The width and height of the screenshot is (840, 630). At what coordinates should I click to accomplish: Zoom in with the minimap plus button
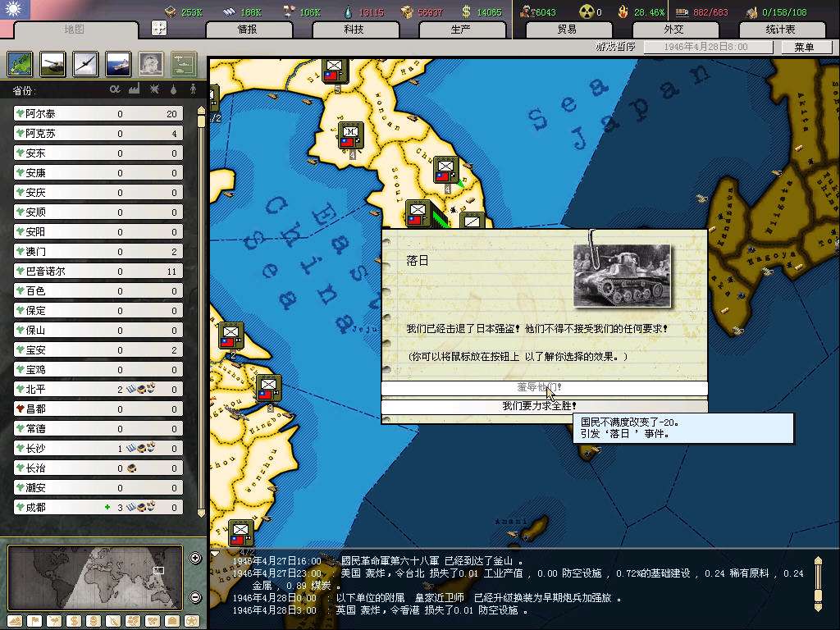195,558
